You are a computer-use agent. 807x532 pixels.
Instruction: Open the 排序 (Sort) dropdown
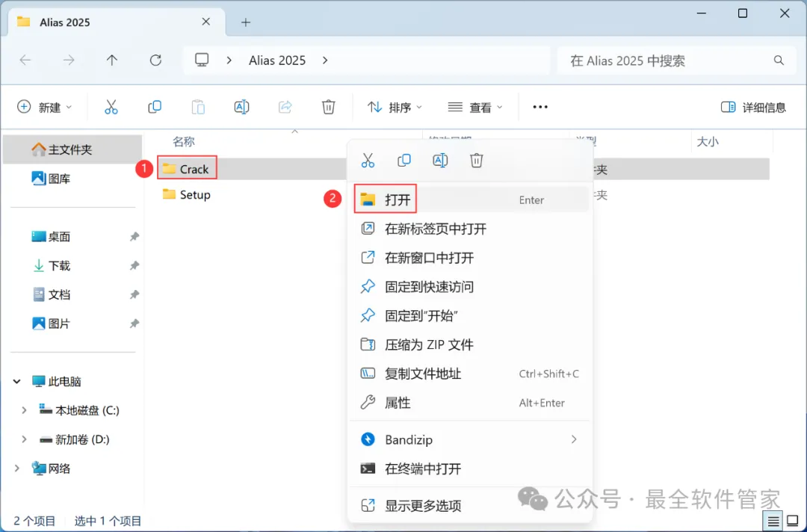tap(395, 107)
